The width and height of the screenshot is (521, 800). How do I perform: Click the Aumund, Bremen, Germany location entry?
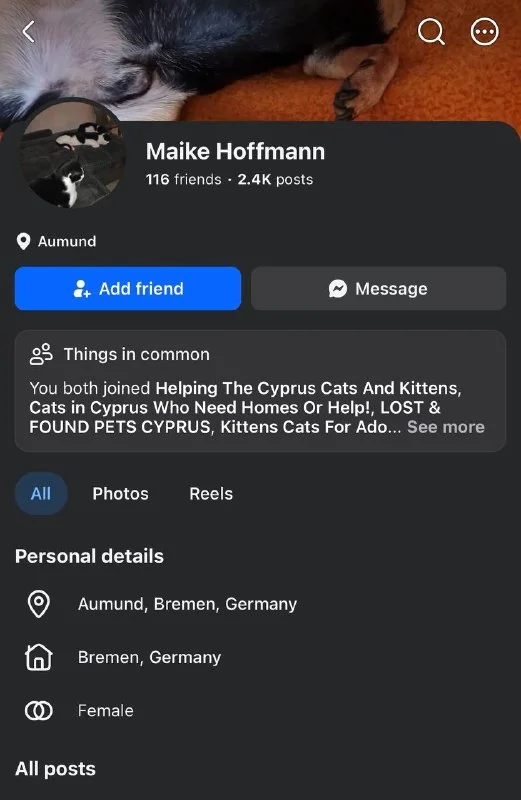tap(187, 604)
